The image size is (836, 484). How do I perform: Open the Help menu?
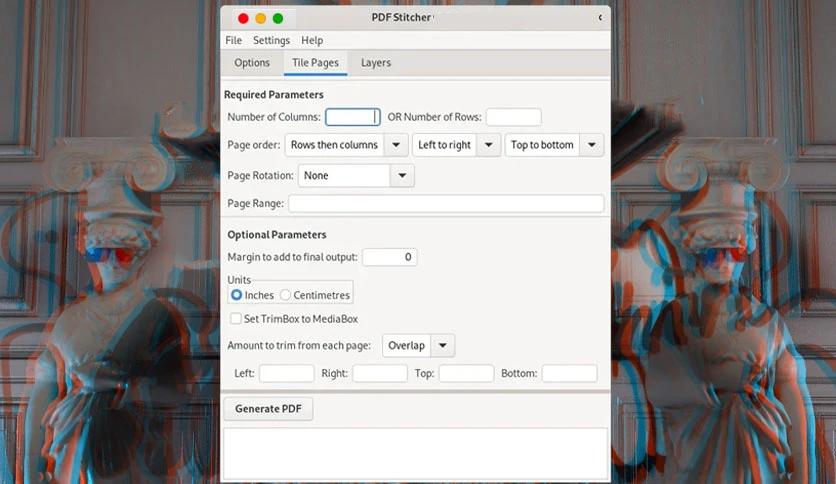[x=312, y=41]
